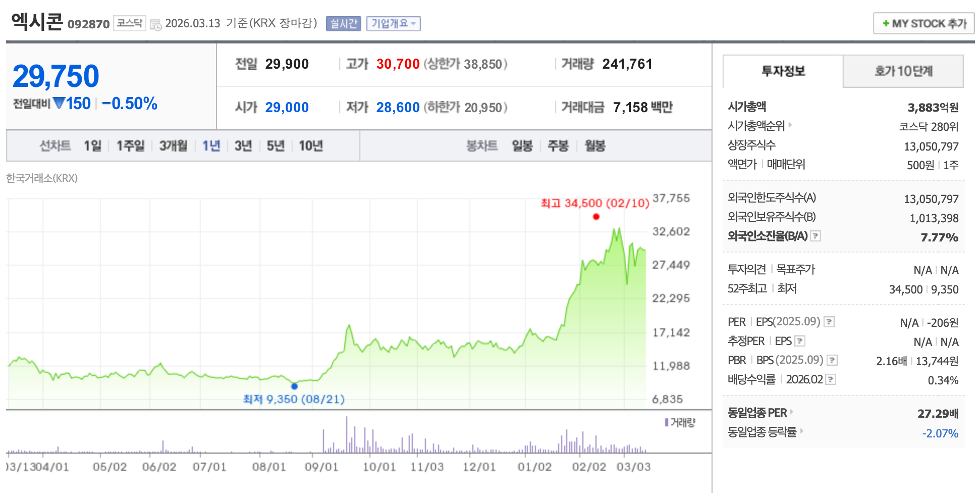Click the 0.34% dividend yield value
980x493 pixels.
point(943,380)
